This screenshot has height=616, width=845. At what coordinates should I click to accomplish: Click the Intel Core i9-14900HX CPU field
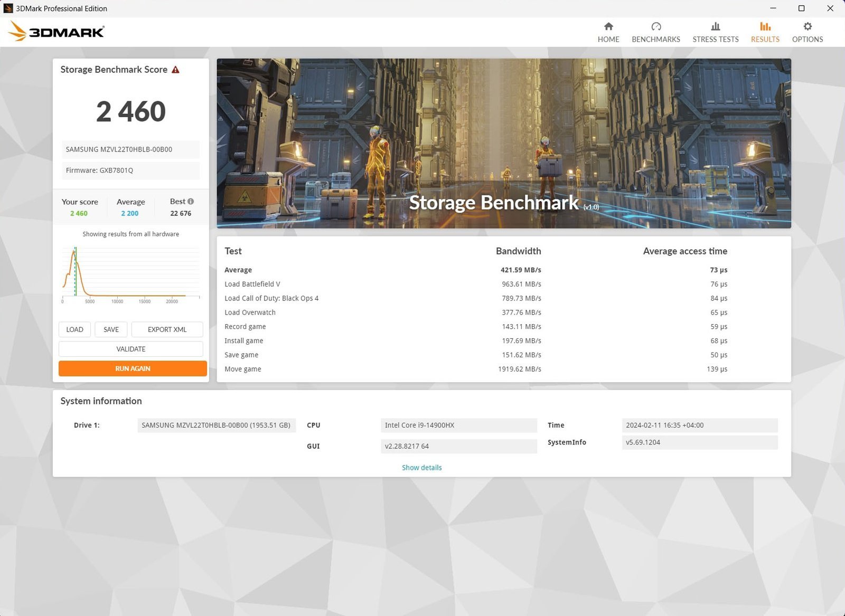tap(458, 425)
